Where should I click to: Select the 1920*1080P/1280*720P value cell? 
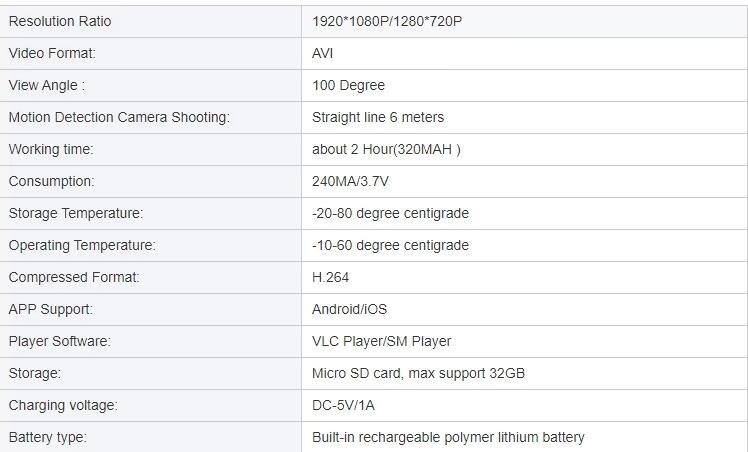[387, 21]
